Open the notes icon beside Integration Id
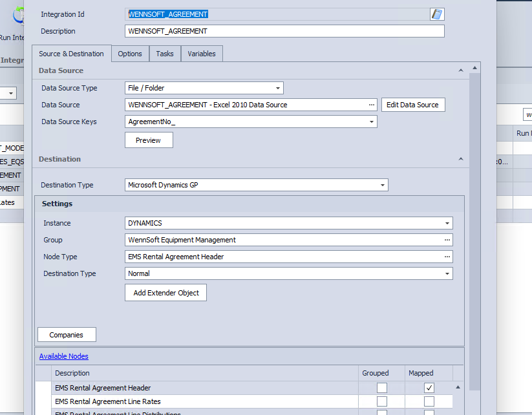The image size is (532, 415). coord(437,14)
